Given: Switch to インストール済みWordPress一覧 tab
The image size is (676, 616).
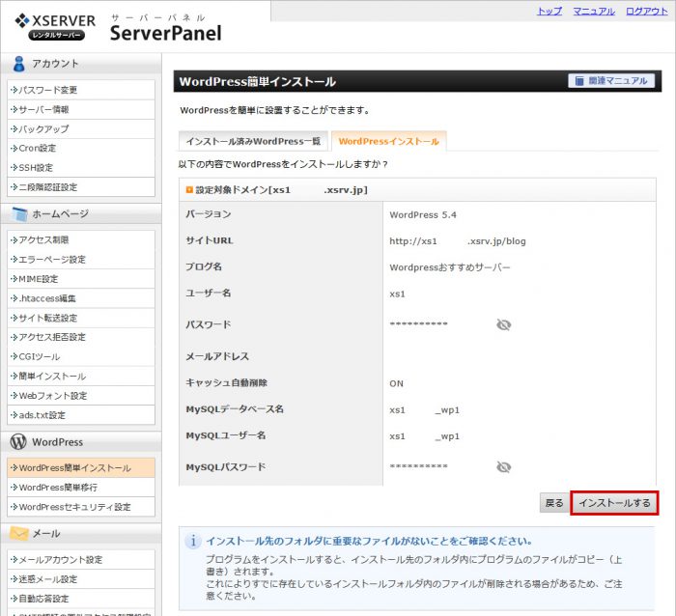Looking at the screenshot, I should coord(253,141).
